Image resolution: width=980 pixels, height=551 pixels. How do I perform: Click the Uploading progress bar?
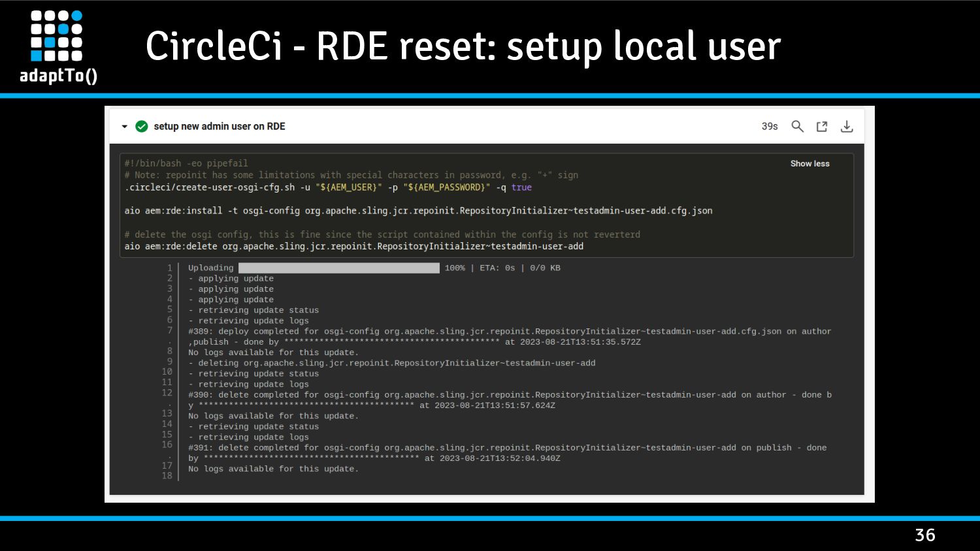tap(338, 268)
